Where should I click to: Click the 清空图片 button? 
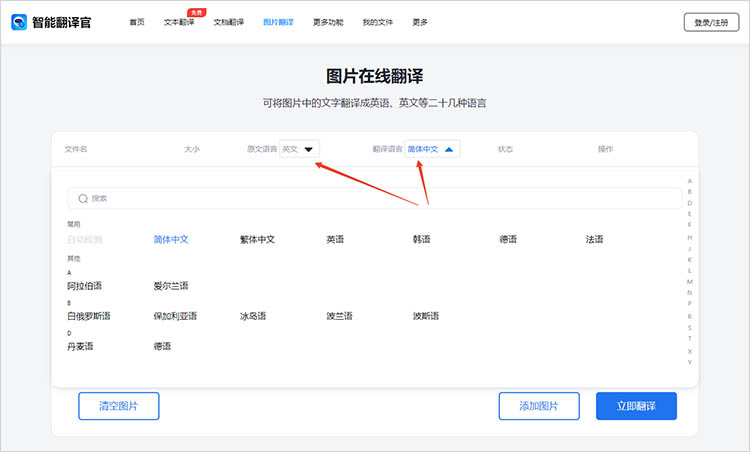pyautogui.click(x=119, y=406)
